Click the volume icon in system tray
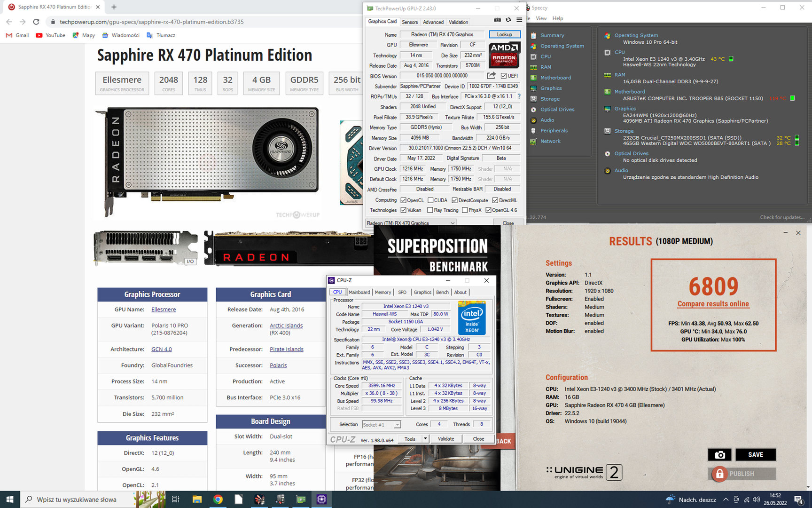 [x=756, y=500]
